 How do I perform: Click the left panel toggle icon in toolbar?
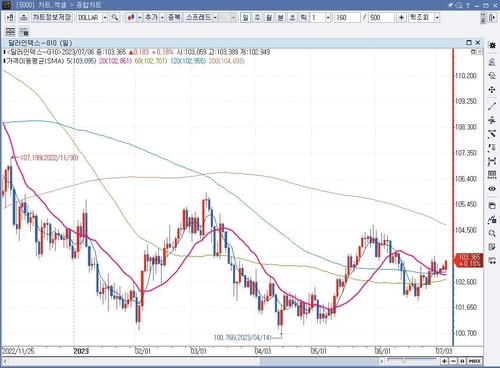[10, 17]
